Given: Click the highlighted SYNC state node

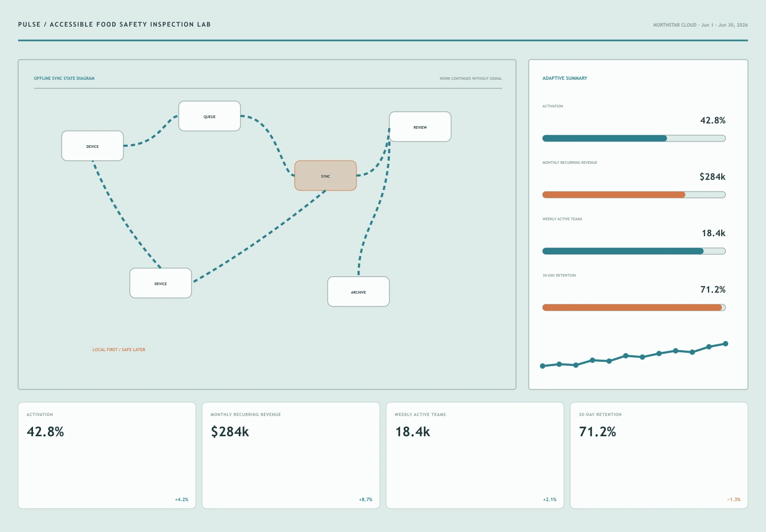Looking at the screenshot, I should (x=326, y=176).
